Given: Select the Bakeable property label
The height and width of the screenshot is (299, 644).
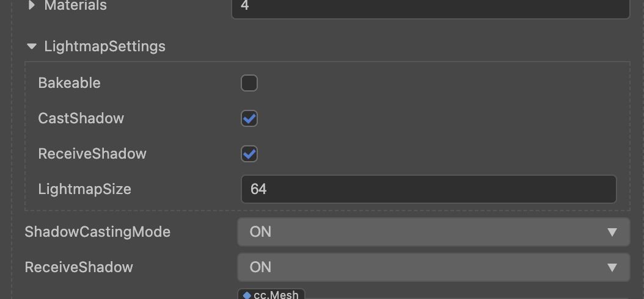Looking at the screenshot, I should [69, 83].
